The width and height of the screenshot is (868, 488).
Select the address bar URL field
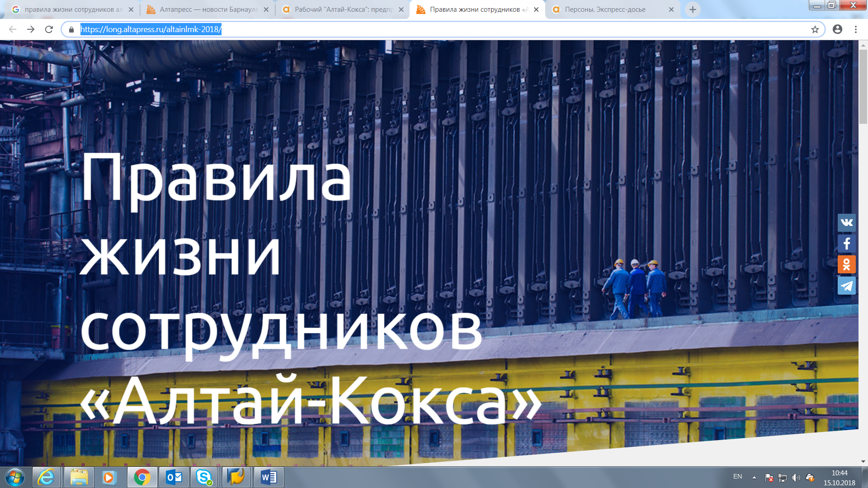(443, 29)
